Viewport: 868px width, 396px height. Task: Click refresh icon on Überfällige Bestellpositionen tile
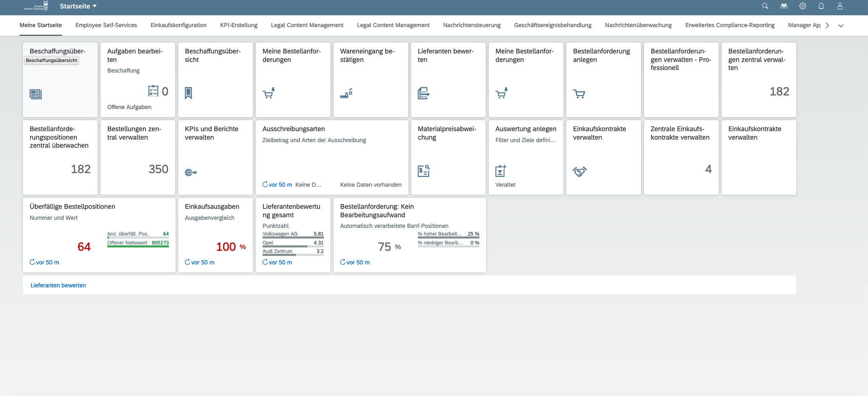32,262
